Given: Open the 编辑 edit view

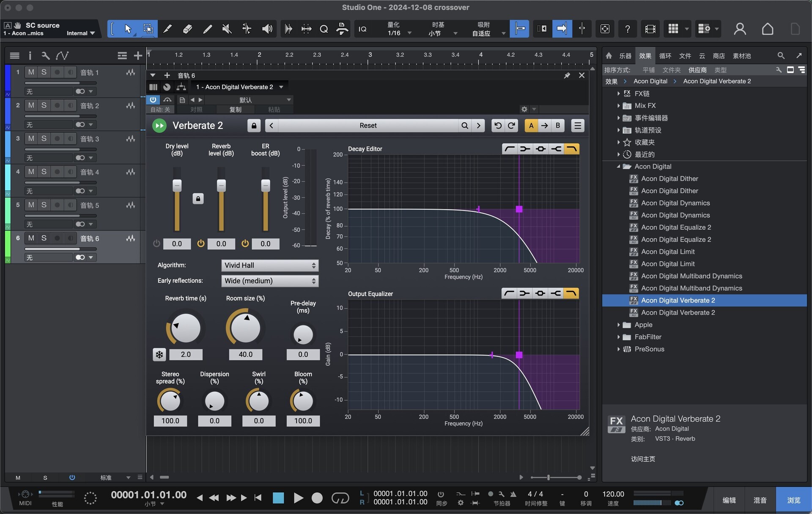Looking at the screenshot, I should [x=729, y=500].
